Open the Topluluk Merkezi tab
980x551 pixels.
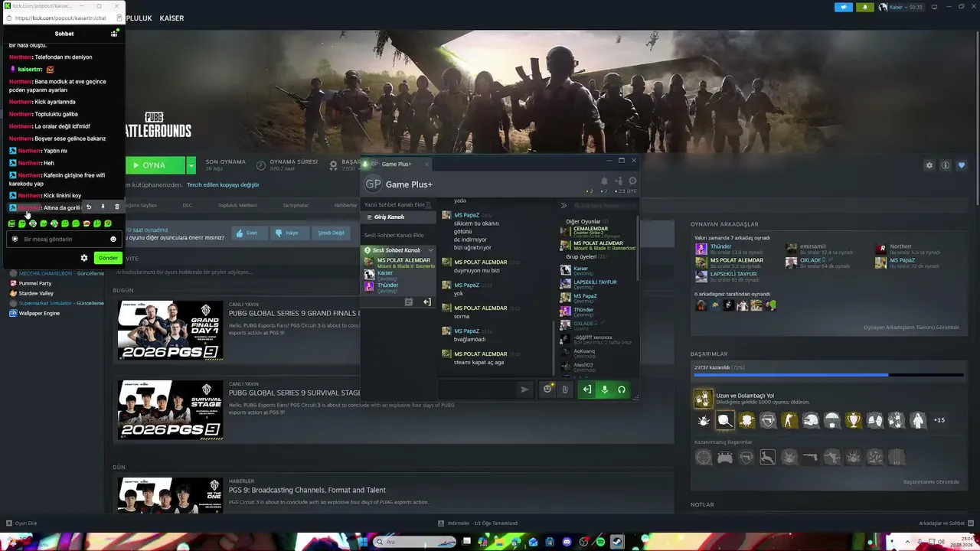point(237,205)
